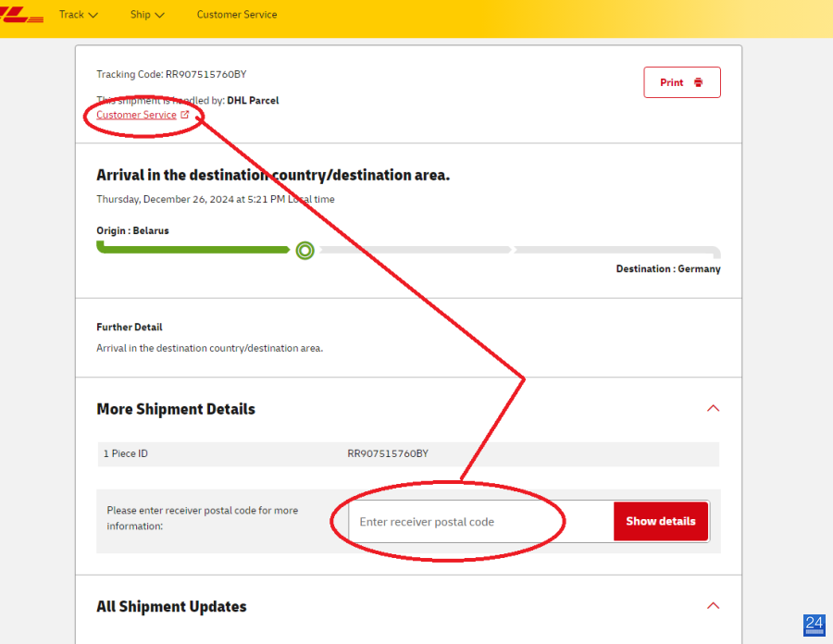Click the green progress status marker

pos(305,250)
